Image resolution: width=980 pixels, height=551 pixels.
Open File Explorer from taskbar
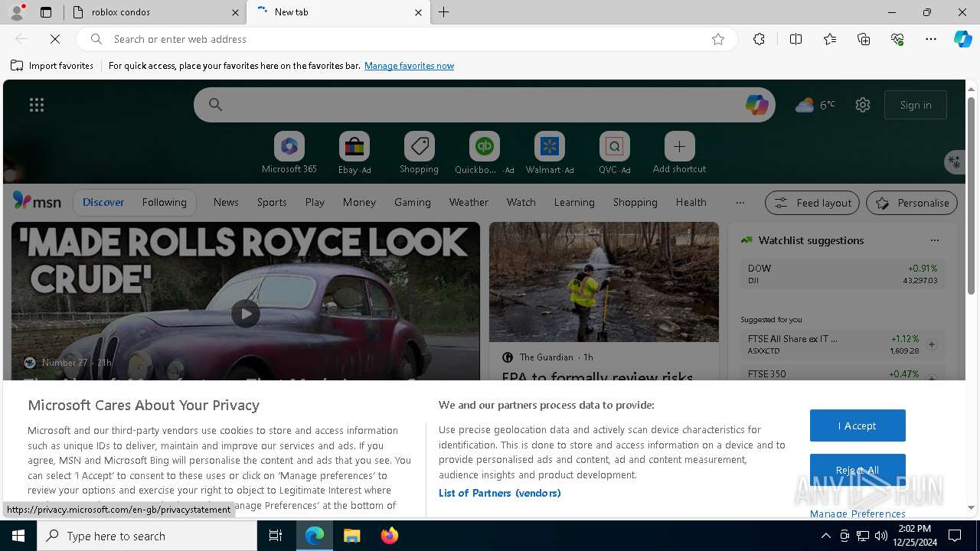tap(351, 536)
